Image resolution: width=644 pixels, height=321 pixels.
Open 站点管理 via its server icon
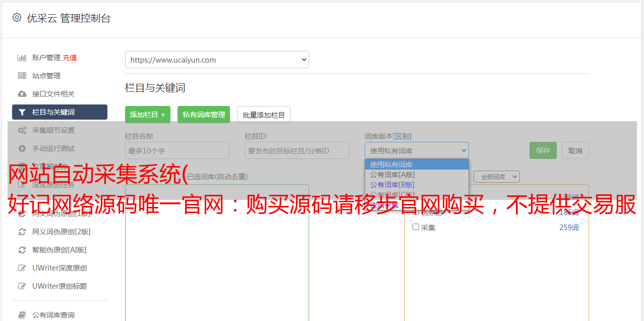(22, 76)
